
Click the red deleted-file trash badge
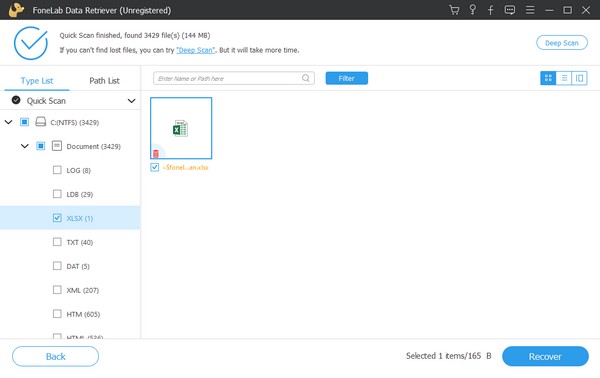pos(156,154)
